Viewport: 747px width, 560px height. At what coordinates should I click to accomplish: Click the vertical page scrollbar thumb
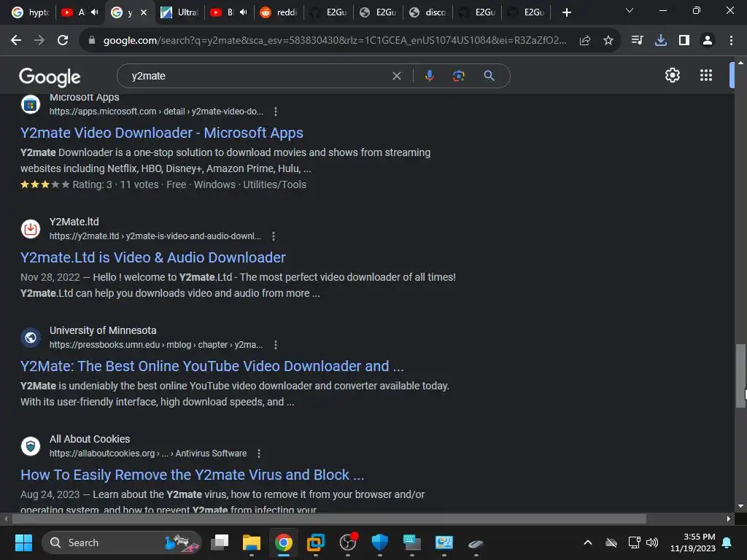click(740, 376)
